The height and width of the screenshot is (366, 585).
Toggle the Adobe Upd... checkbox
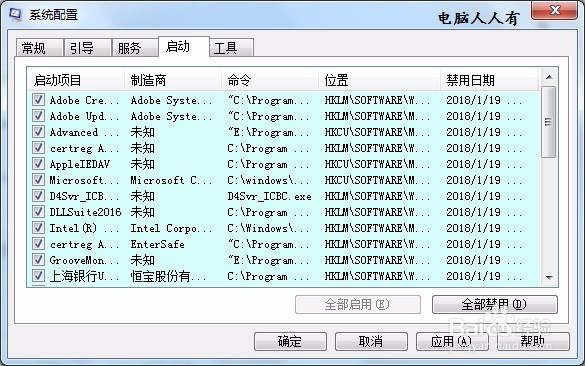coord(38,116)
